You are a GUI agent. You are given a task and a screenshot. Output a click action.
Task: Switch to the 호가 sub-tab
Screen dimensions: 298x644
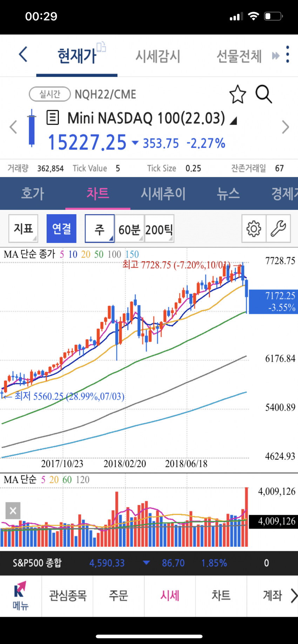tap(33, 194)
